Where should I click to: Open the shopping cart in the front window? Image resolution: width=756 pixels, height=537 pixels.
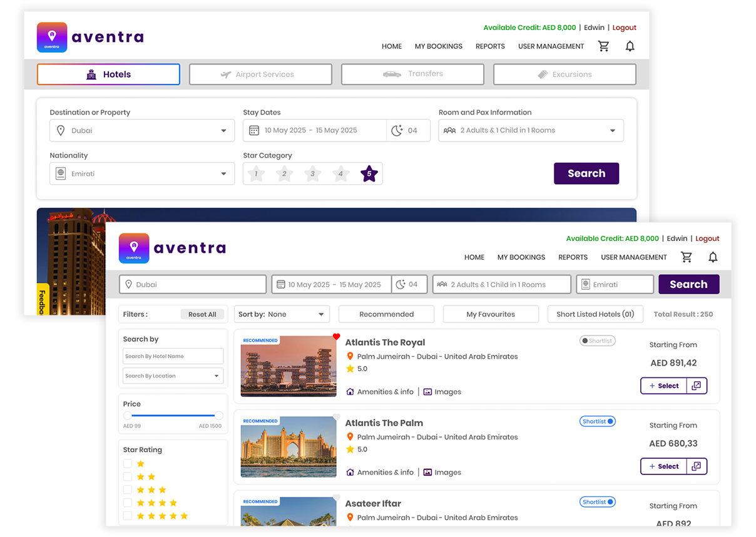point(687,257)
